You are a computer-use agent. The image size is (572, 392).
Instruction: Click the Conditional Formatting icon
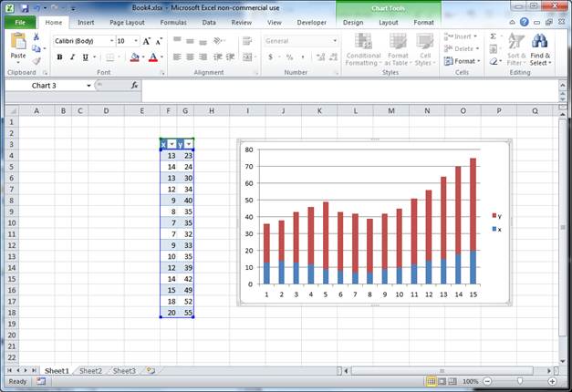click(x=363, y=41)
